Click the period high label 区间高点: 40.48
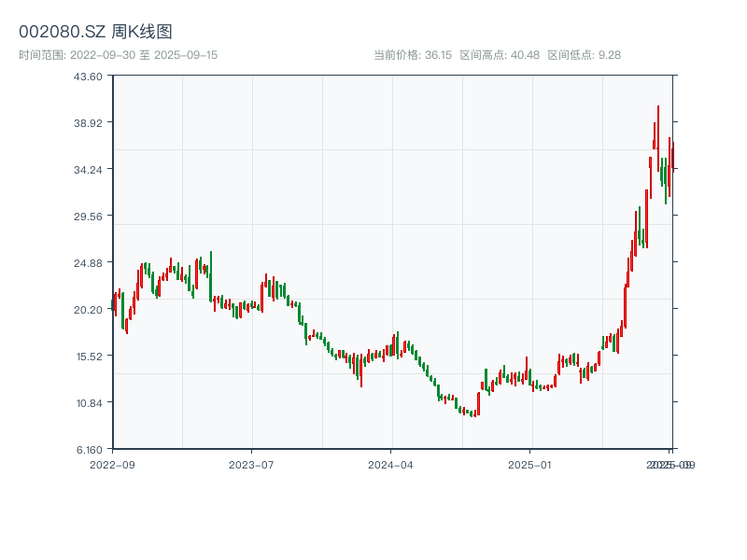 (x=500, y=55)
